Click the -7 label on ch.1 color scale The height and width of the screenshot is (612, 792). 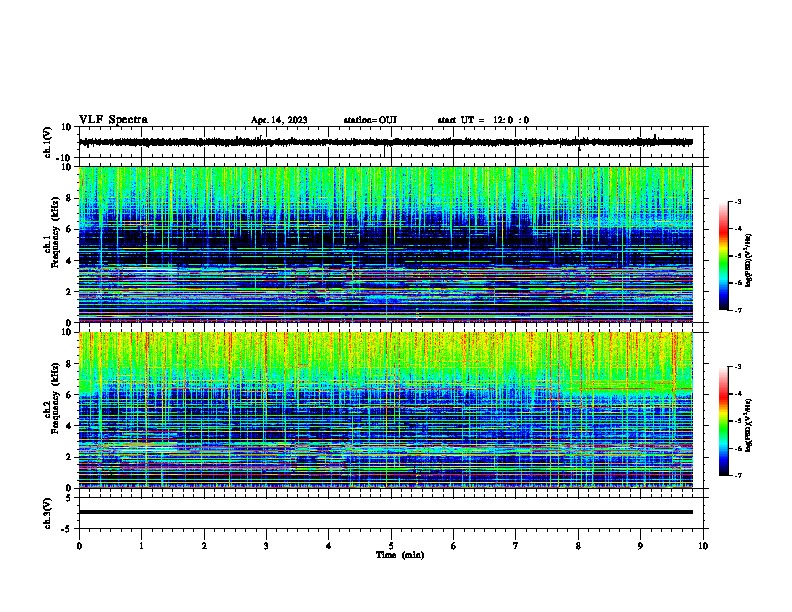pos(737,310)
